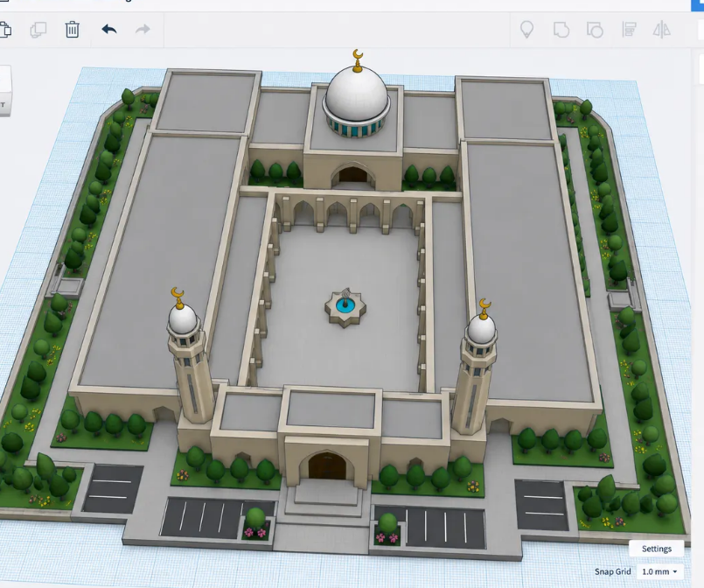Screen dimensions: 704x588
Task: Redo the undone action
Action: pos(143,30)
